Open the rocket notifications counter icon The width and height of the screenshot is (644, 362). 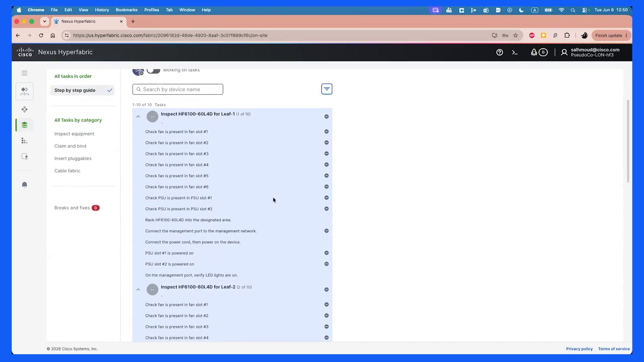click(x=539, y=52)
